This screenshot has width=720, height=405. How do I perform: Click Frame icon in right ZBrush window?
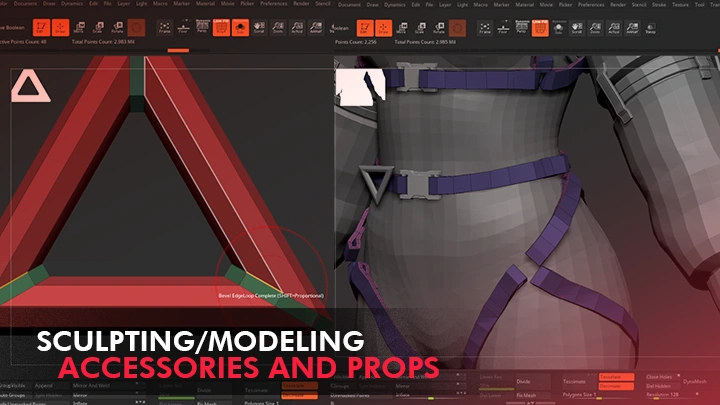click(x=485, y=28)
